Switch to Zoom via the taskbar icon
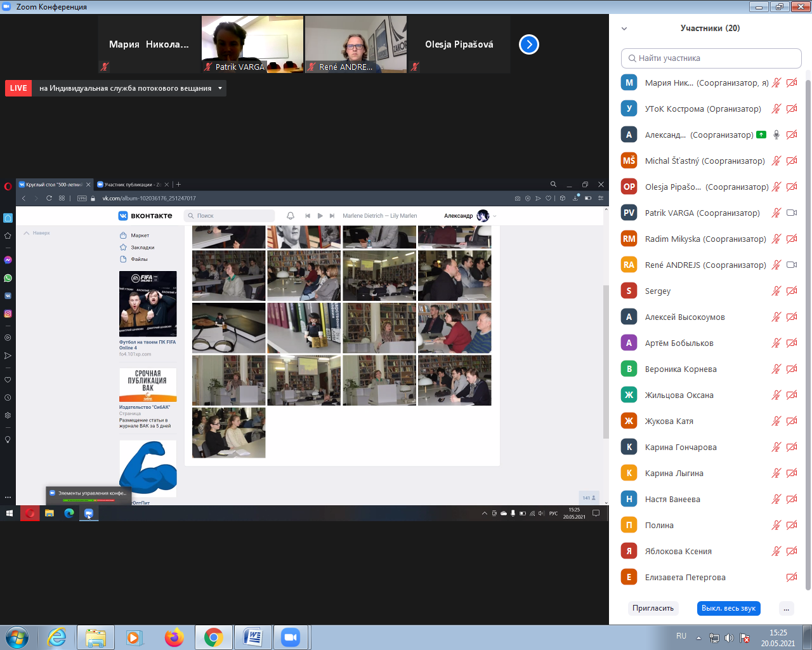 (291, 637)
